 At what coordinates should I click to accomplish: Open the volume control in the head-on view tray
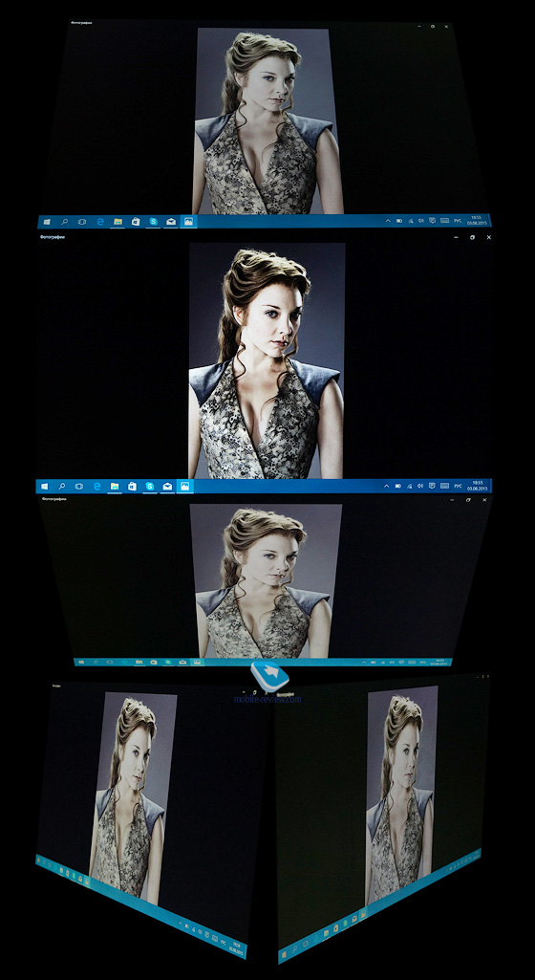(x=420, y=486)
